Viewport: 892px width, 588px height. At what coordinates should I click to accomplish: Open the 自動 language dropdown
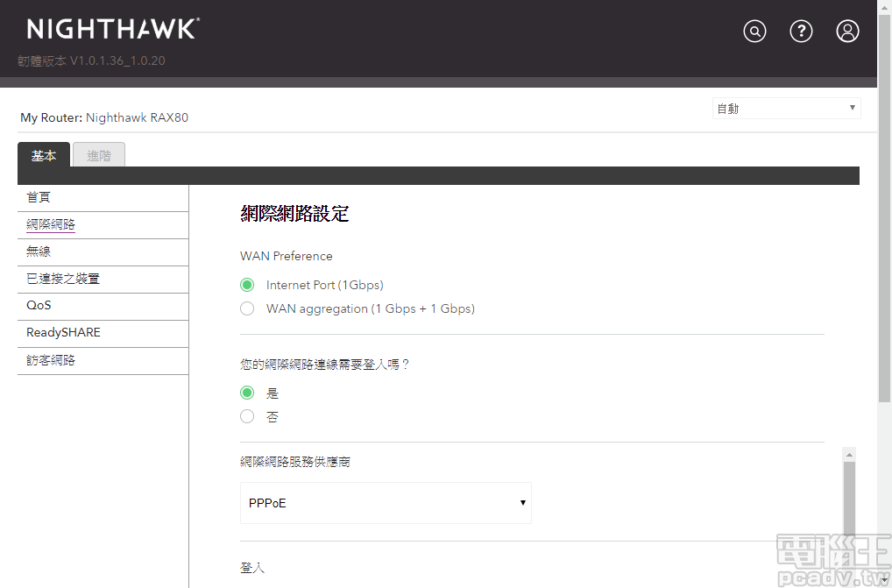(x=786, y=109)
